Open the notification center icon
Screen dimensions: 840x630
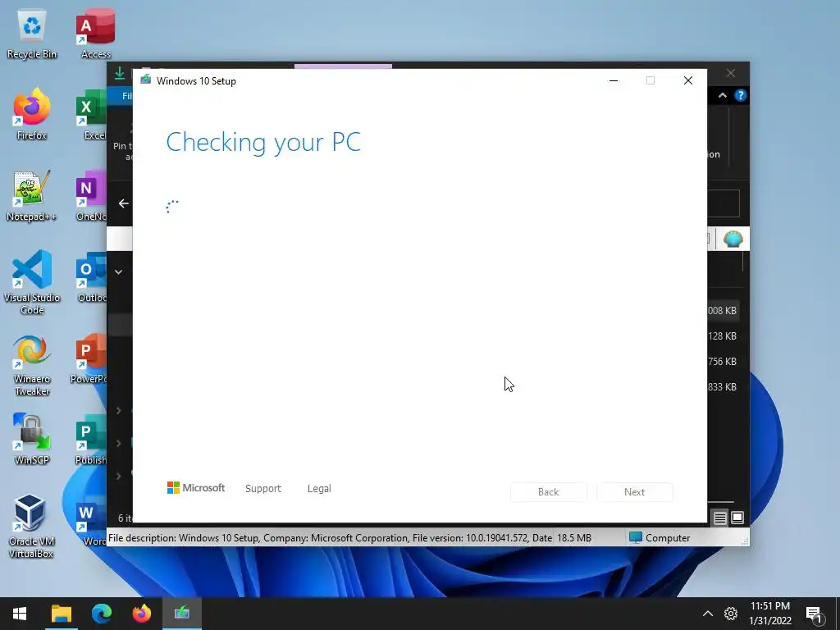click(815, 614)
